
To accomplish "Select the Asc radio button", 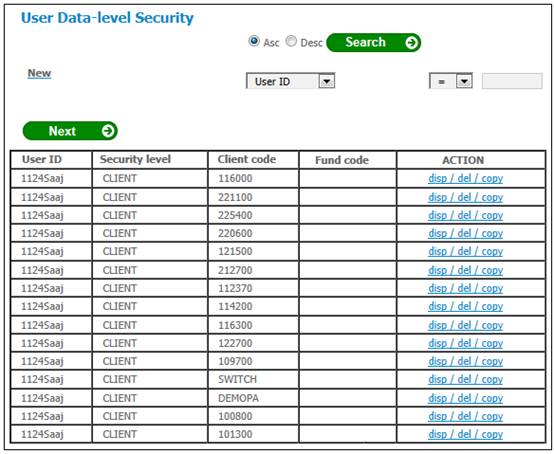I will (254, 41).
